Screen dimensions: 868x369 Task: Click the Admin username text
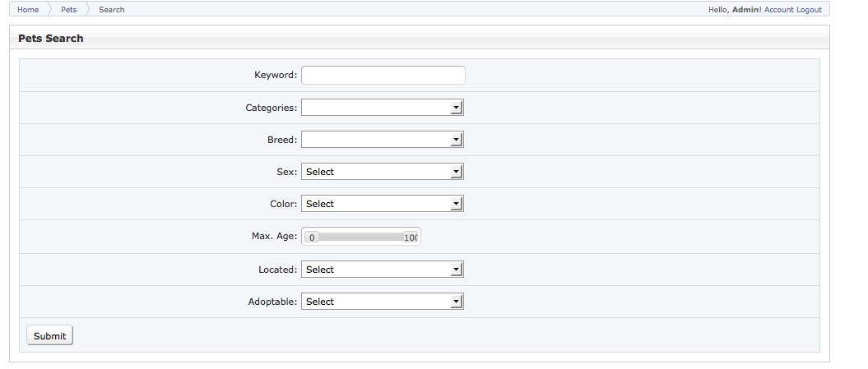746,10
